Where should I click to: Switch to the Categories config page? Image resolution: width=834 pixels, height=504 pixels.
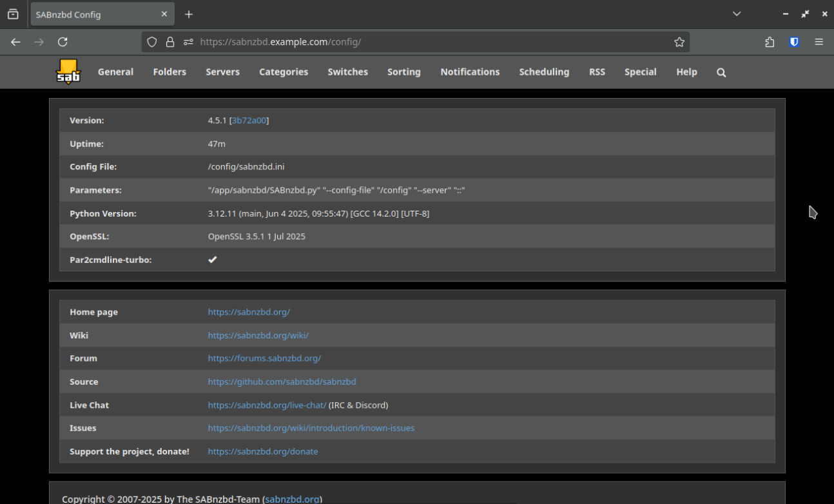click(x=284, y=72)
